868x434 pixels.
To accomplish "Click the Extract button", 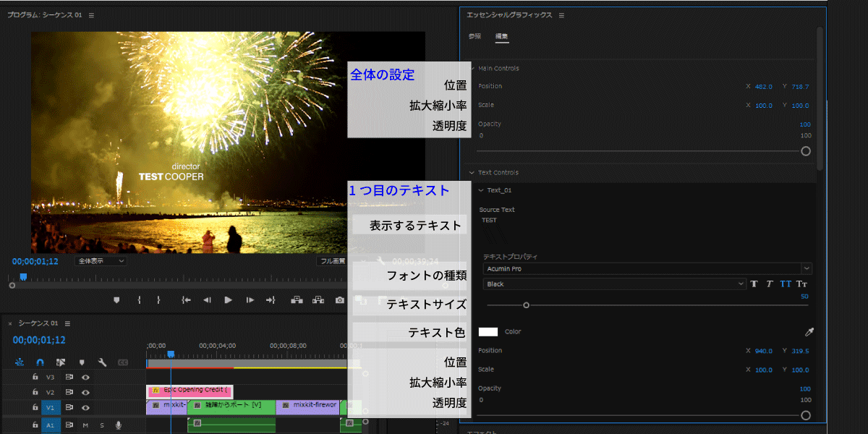I will (318, 299).
